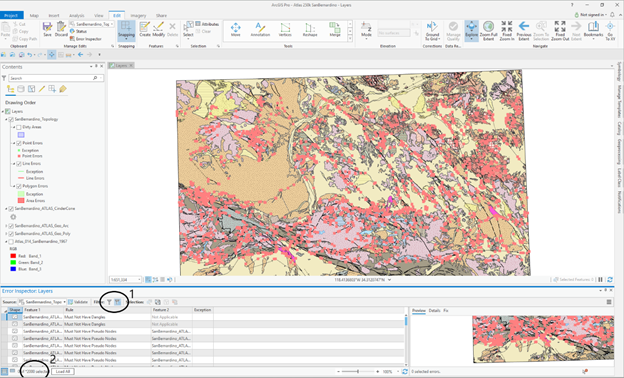Save edits with the Save icon
This screenshot has height=378, width=624.
tap(47, 29)
